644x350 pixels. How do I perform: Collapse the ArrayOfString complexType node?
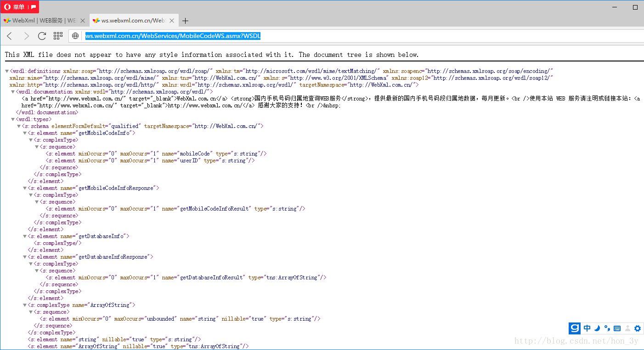point(25,305)
